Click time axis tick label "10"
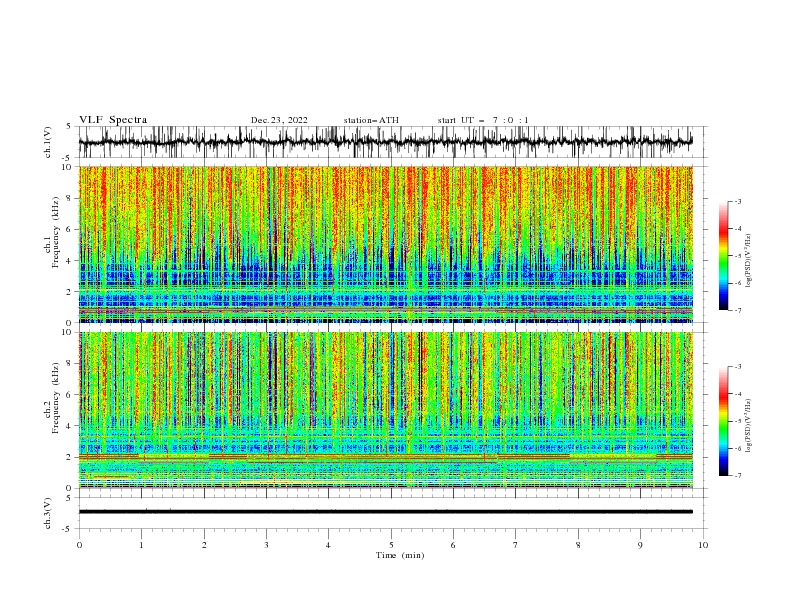Image resolution: width=792 pixels, height=612 pixels. click(703, 545)
